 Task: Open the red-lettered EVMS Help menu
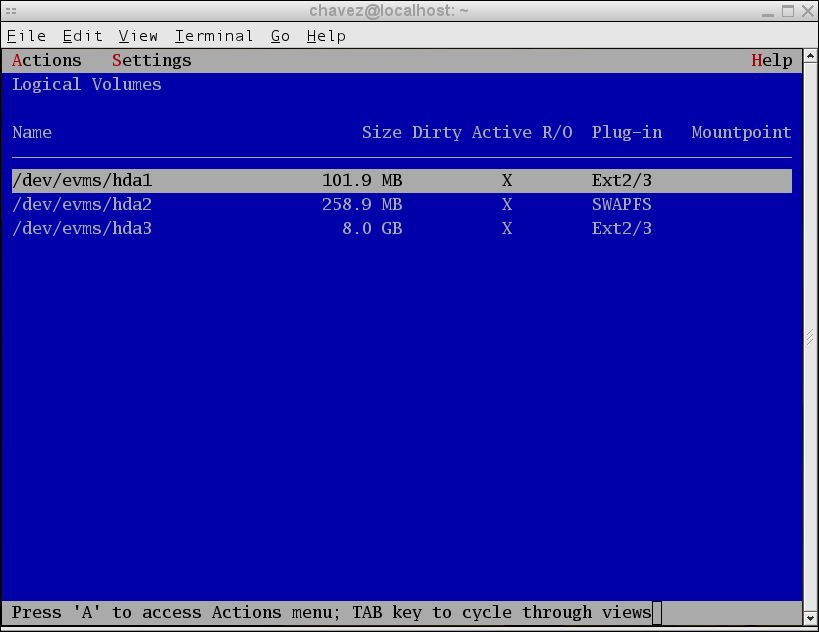pos(771,61)
